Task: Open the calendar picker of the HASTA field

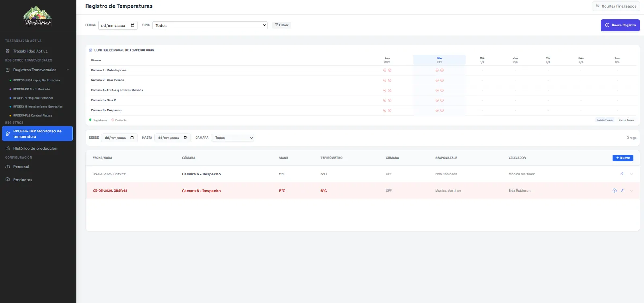Action: (x=185, y=138)
